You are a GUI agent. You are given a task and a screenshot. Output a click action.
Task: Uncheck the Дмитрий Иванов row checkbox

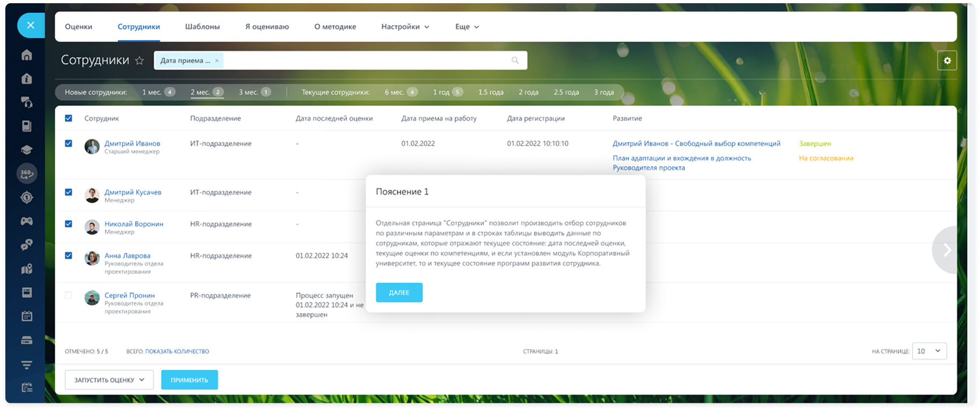tap(69, 143)
